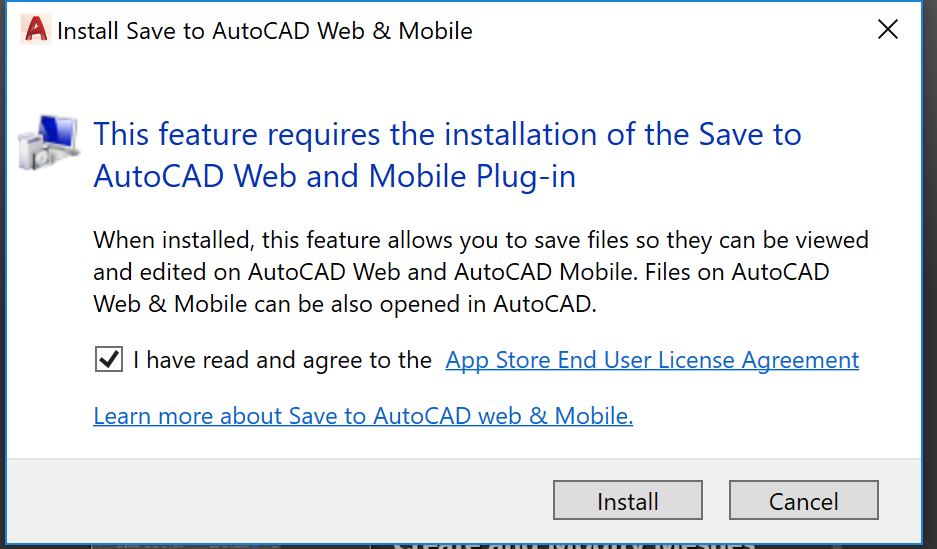Click the Cancel button
Screen dimensions: 937x549
click(x=803, y=501)
